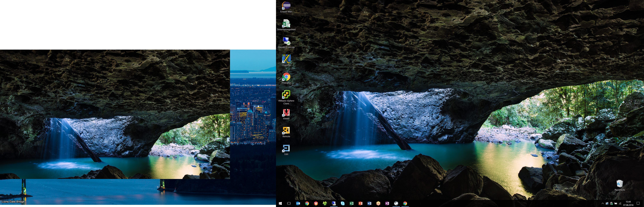Select the VMware vSphere Client icon

[286, 94]
